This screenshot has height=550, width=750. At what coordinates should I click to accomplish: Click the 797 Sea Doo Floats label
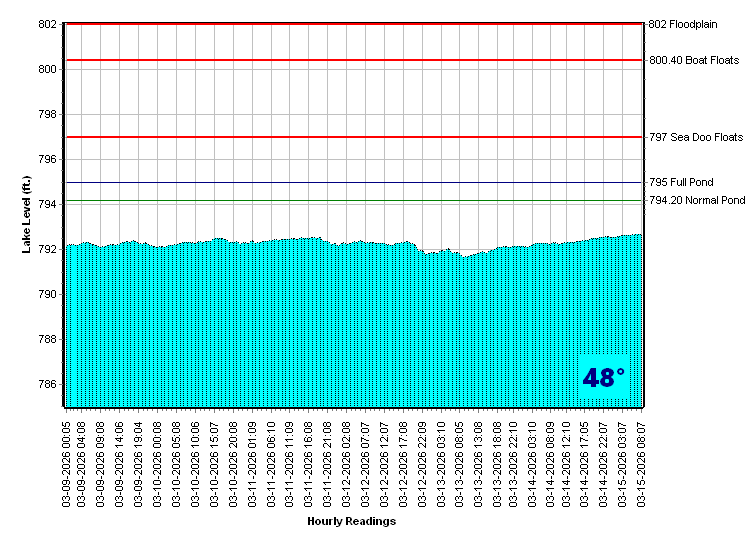point(696,137)
